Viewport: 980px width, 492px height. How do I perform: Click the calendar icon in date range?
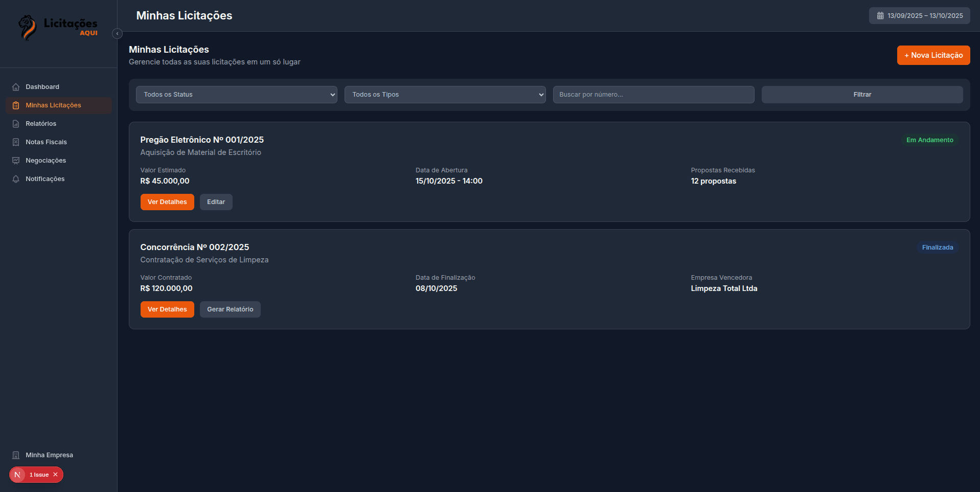[x=880, y=16]
